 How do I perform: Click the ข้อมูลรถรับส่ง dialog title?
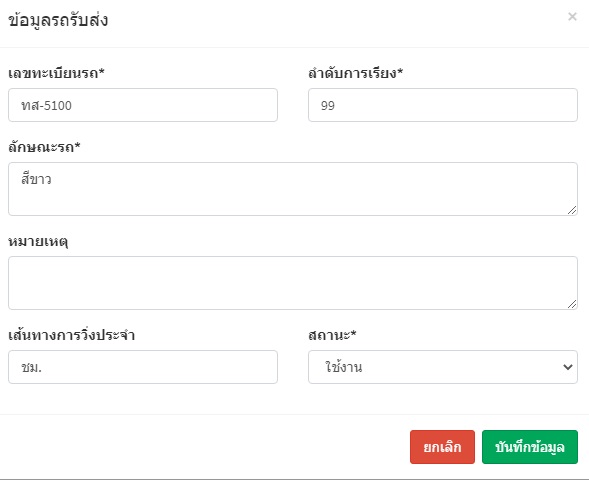pos(58,20)
